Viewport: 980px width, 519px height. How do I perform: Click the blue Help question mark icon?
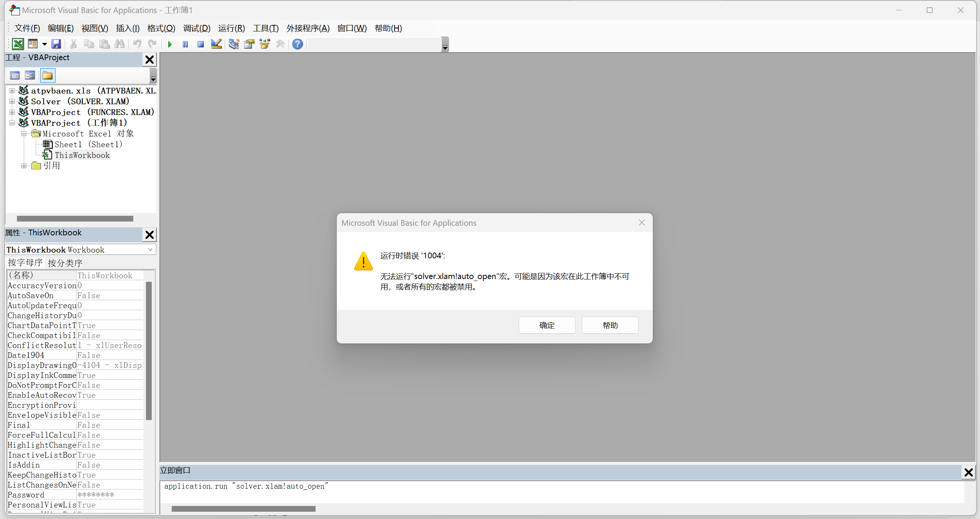tap(298, 44)
